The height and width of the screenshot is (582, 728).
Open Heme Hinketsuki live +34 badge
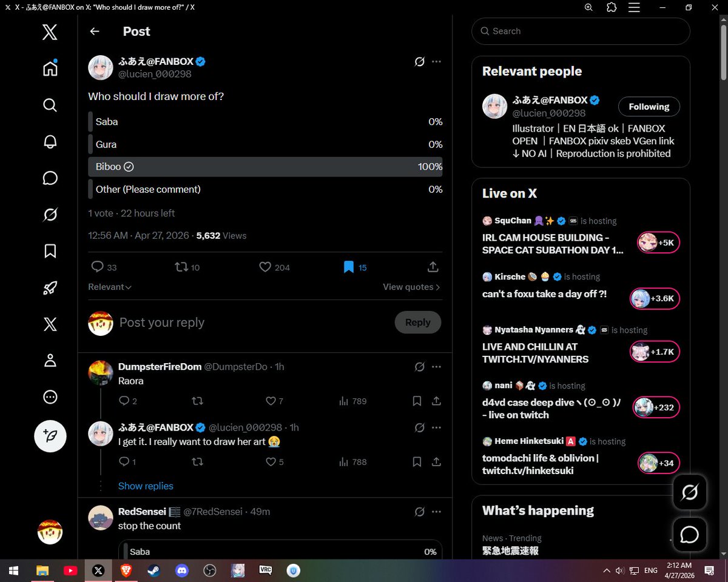tap(658, 463)
